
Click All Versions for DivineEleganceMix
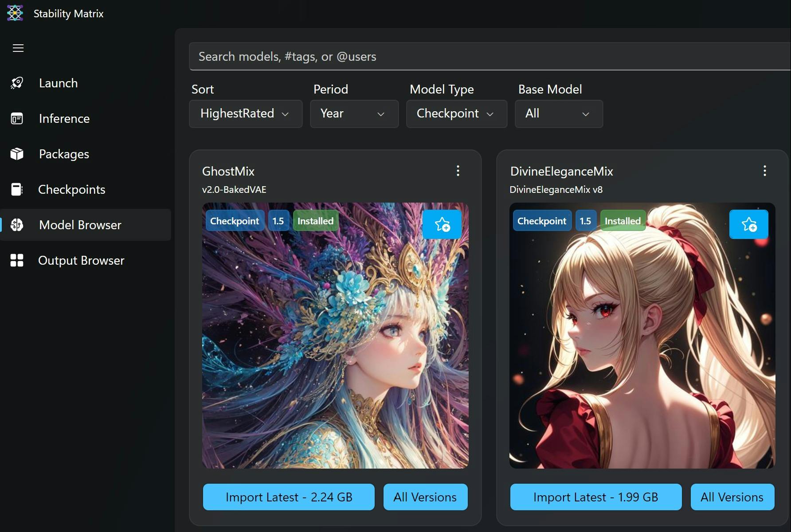click(732, 497)
